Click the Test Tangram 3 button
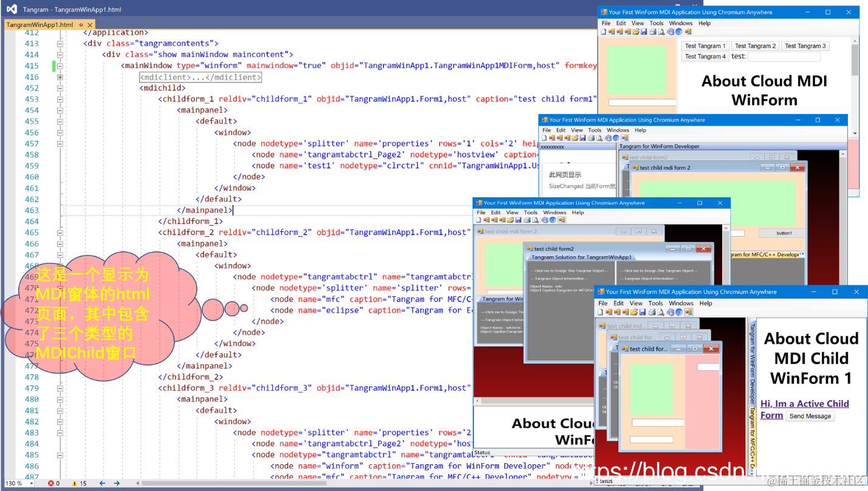 click(805, 46)
